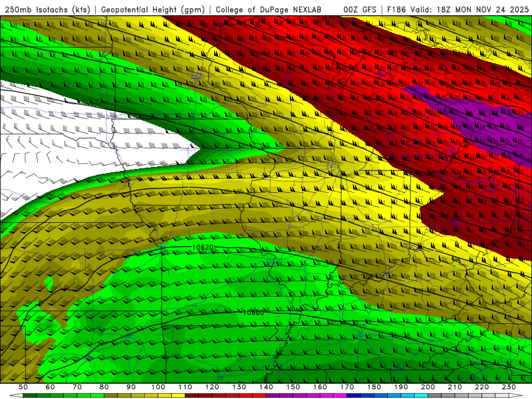Viewport: 532px width, 399px height.
Task: Select the darkest blue swatch in the legend
Action: point(354,395)
